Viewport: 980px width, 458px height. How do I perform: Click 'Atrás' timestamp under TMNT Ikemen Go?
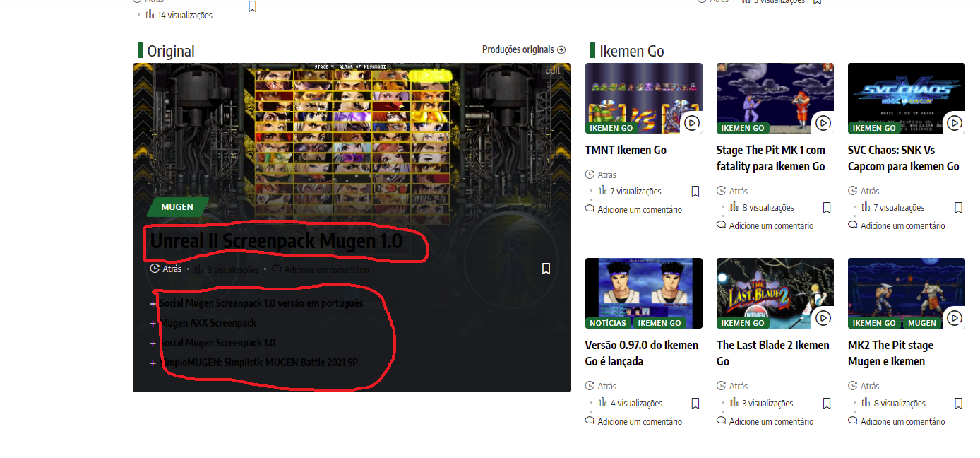click(601, 175)
